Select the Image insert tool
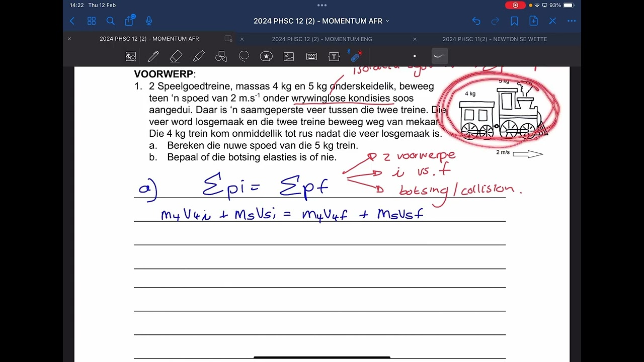The width and height of the screenshot is (644, 362). (x=289, y=57)
